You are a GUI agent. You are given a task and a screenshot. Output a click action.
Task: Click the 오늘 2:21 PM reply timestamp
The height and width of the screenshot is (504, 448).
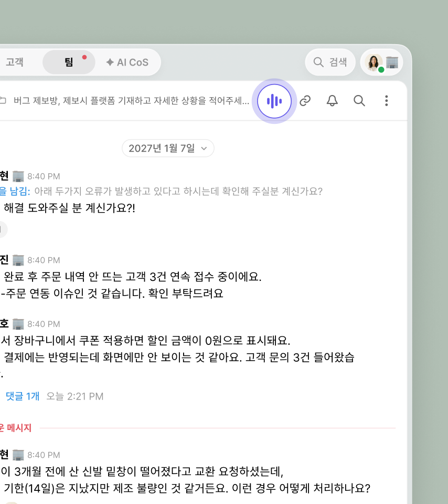click(75, 396)
